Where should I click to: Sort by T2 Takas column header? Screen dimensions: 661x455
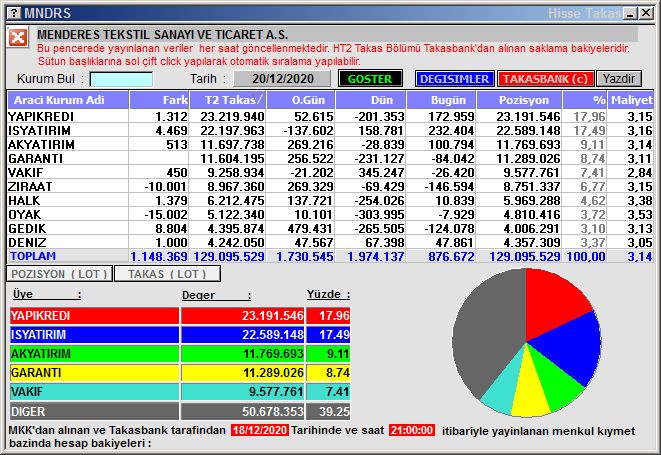[x=228, y=100]
